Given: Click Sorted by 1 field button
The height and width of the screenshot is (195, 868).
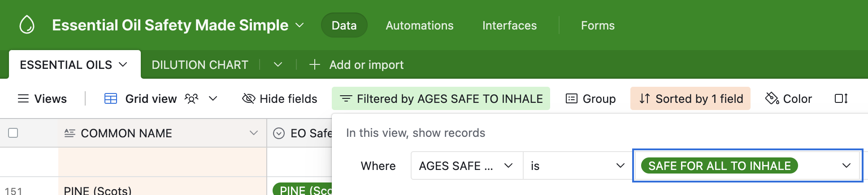Looking at the screenshot, I should [x=690, y=99].
